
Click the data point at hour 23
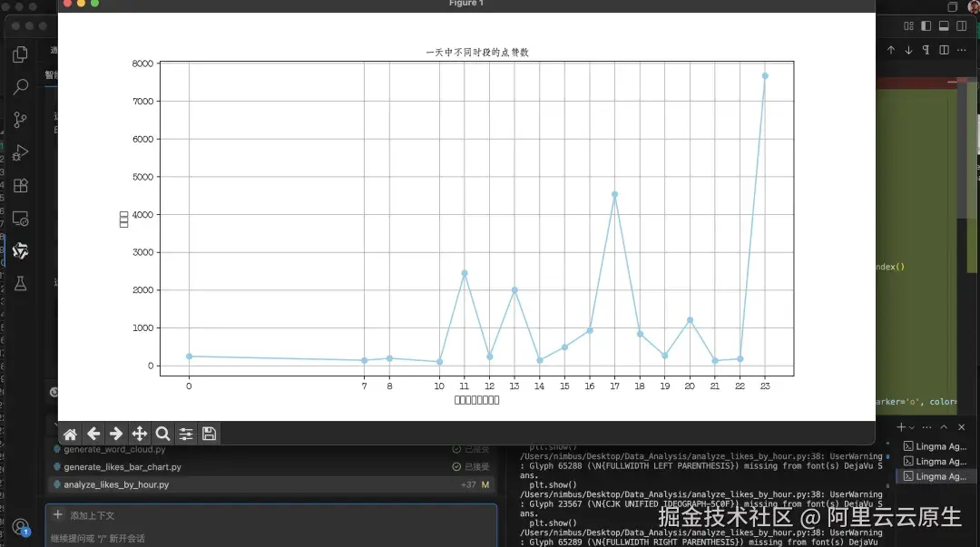[765, 75]
